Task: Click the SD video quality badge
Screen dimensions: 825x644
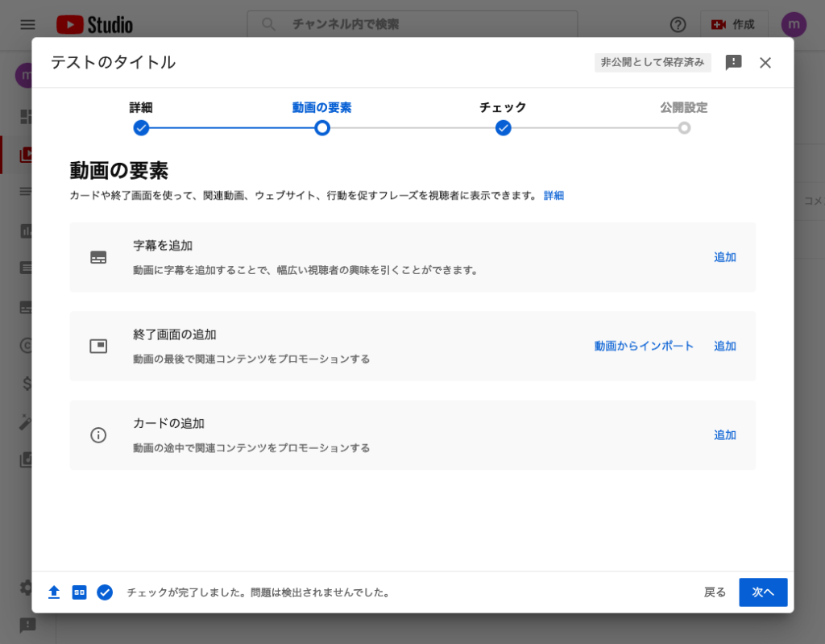Action: pyautogui.click(x=79, y=592)
